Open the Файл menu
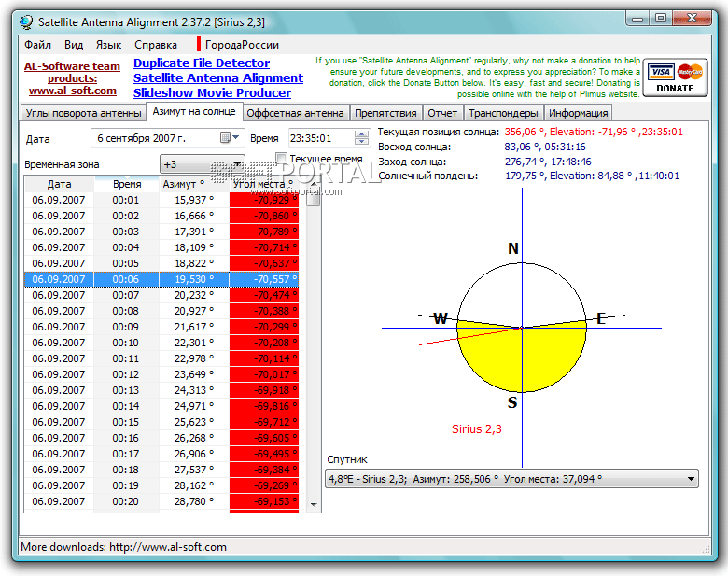 38,44
